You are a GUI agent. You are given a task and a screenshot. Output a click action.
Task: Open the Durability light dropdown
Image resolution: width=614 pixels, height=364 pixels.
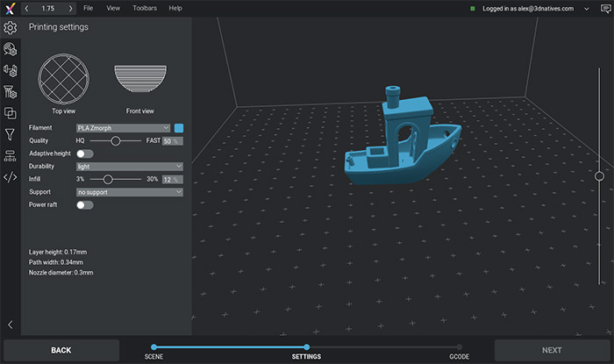pyautogui.click(x=130, y=167)
